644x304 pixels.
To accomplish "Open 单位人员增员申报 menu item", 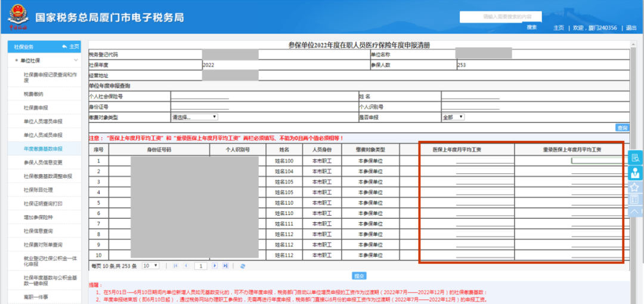I will pos(43,121).
